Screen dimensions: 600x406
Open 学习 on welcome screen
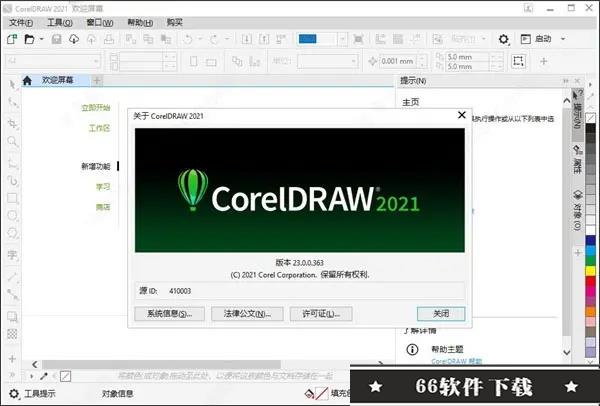click(x=103, y=187)
